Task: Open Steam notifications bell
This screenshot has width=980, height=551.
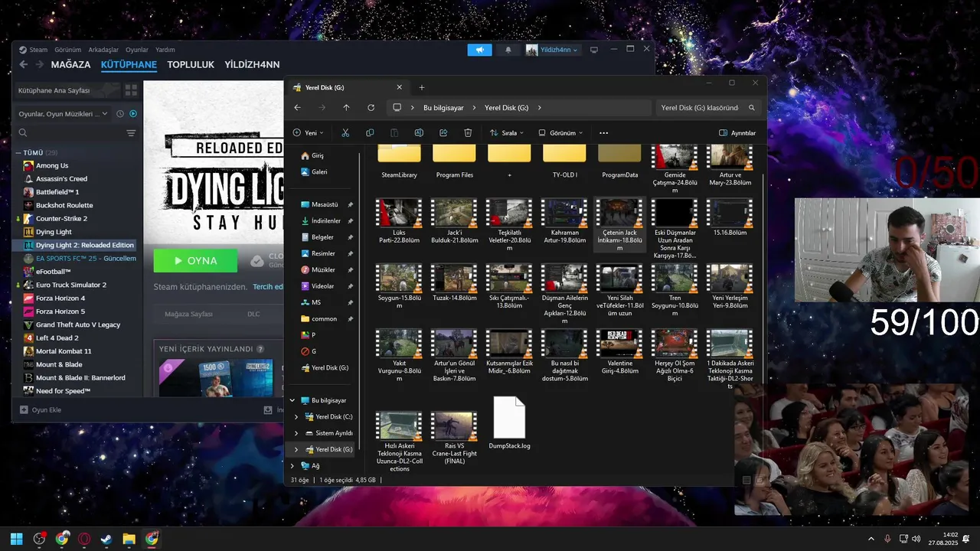Action: (x=508, y=50)
